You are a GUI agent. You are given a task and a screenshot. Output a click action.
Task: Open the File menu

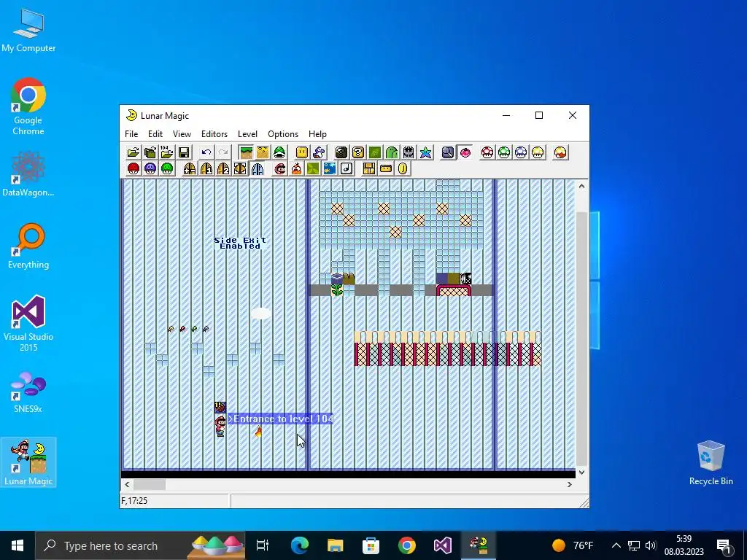[131, 134]
